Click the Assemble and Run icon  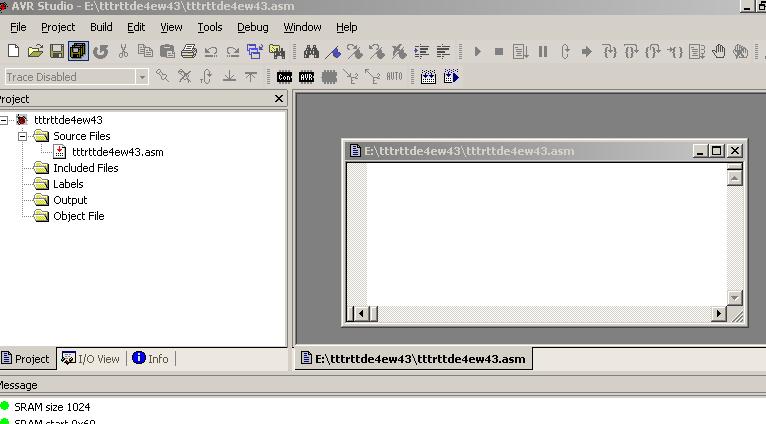click(451, 77)
